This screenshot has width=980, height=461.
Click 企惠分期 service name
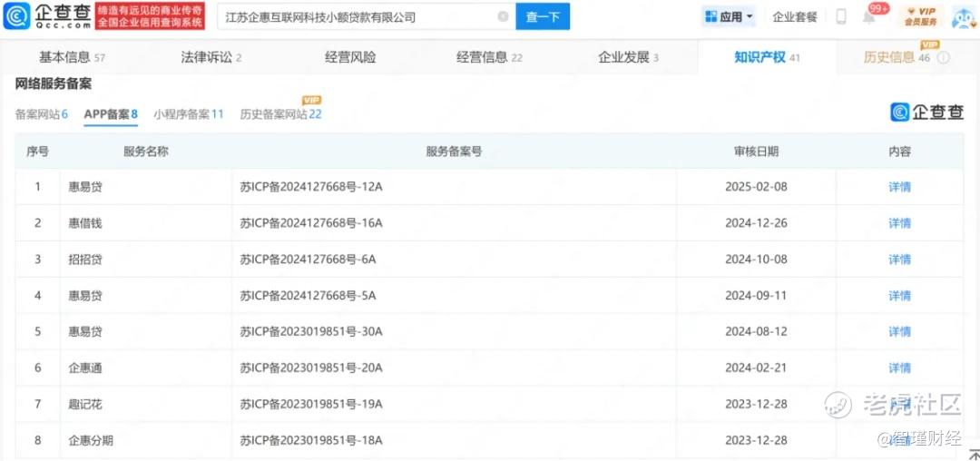tap(91, 440)
